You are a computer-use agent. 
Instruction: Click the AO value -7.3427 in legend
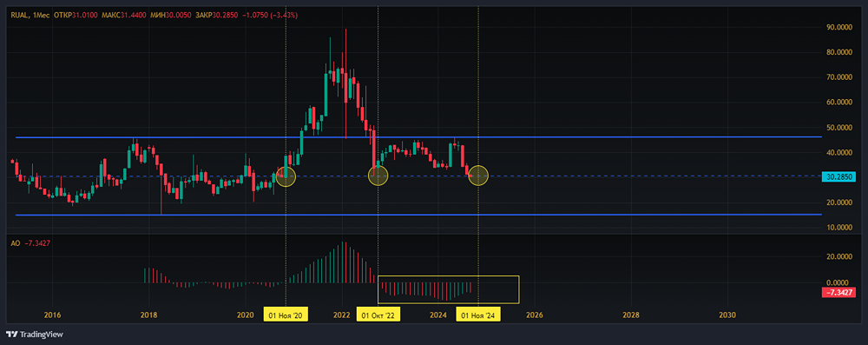click(x=36, y=243)
